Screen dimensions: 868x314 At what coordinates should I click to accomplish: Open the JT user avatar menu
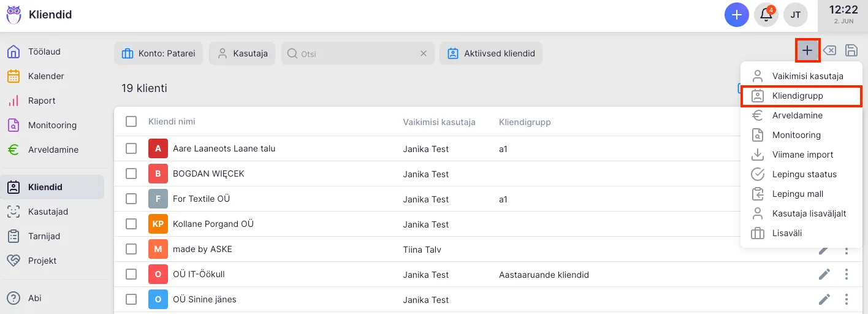tap(796, 15)
